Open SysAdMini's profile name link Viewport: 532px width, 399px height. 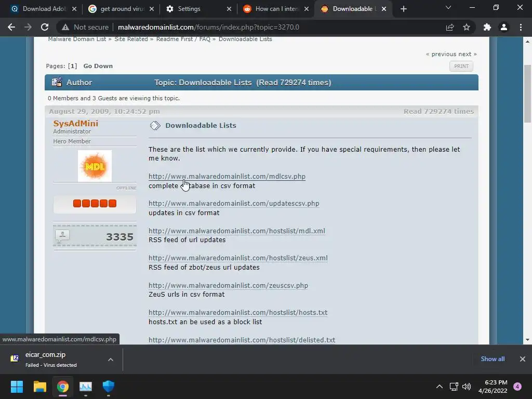tap(76, 124)
